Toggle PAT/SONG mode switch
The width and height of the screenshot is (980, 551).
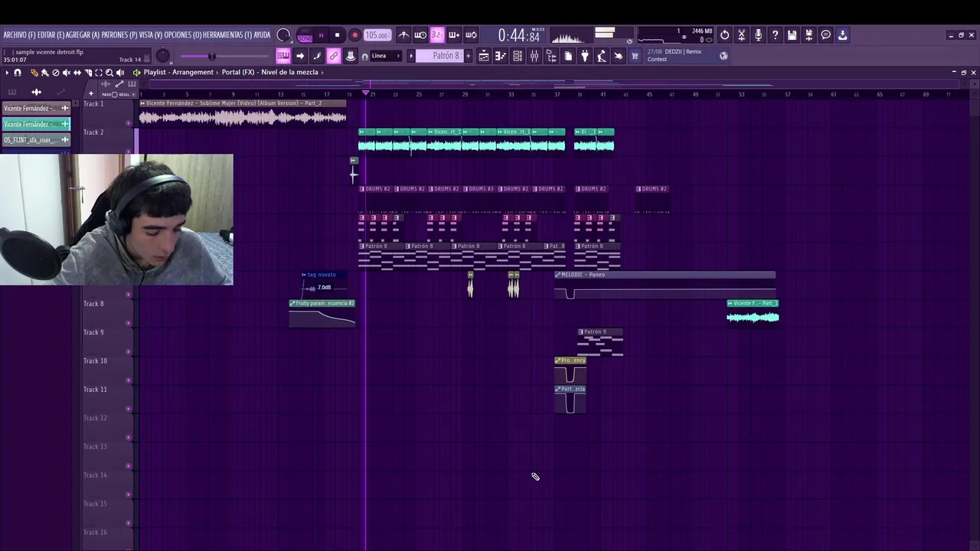click(x=305, y=35)
